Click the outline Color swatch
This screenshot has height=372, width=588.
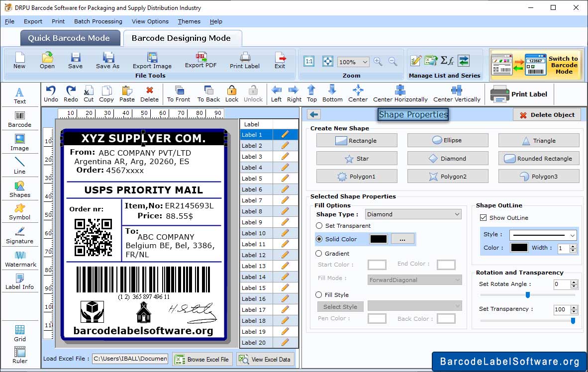point(519,248)
